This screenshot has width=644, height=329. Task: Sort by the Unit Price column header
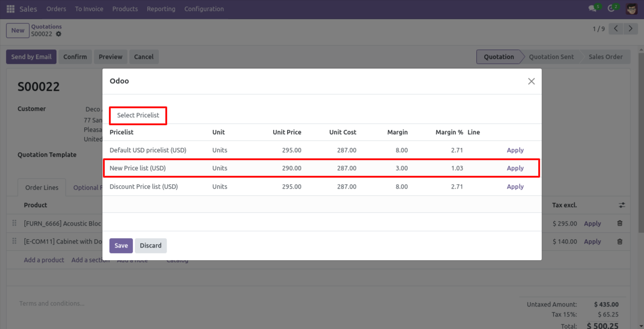(x=287, y=132)
